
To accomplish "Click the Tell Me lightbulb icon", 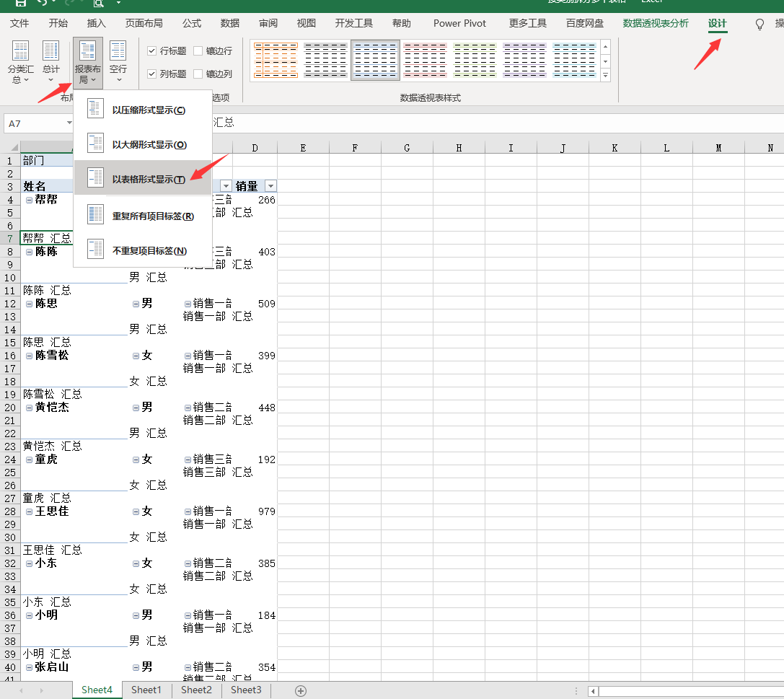I will pyautogui.click(x=759, y=24).
